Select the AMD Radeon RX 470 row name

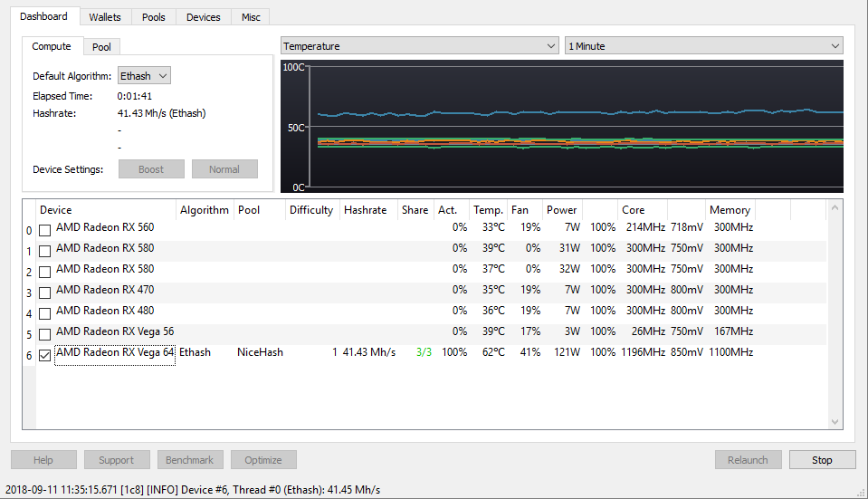click(x=105, y=290)
